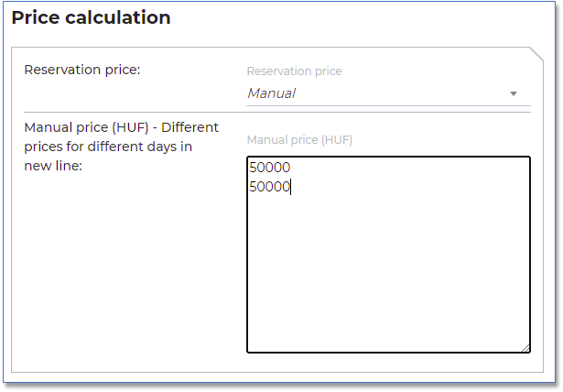Click the empty space right of "50000" on the first line

pos(412,169)
